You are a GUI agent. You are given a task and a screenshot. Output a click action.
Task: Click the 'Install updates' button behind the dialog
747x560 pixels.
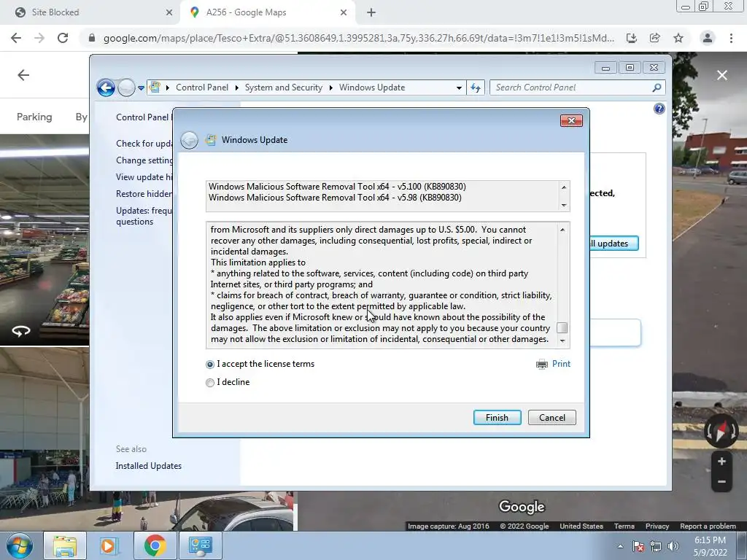pos(614,244)
